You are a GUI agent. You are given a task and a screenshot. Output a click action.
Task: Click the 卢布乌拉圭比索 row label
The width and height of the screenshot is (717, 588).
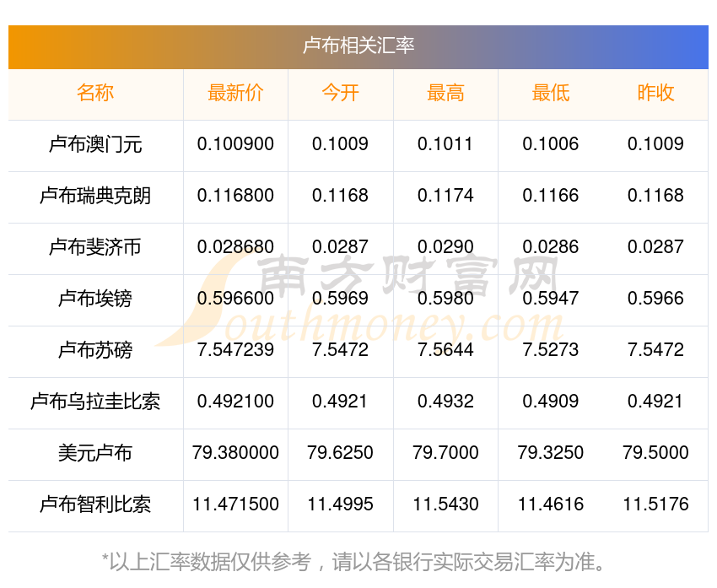(95, 402)
